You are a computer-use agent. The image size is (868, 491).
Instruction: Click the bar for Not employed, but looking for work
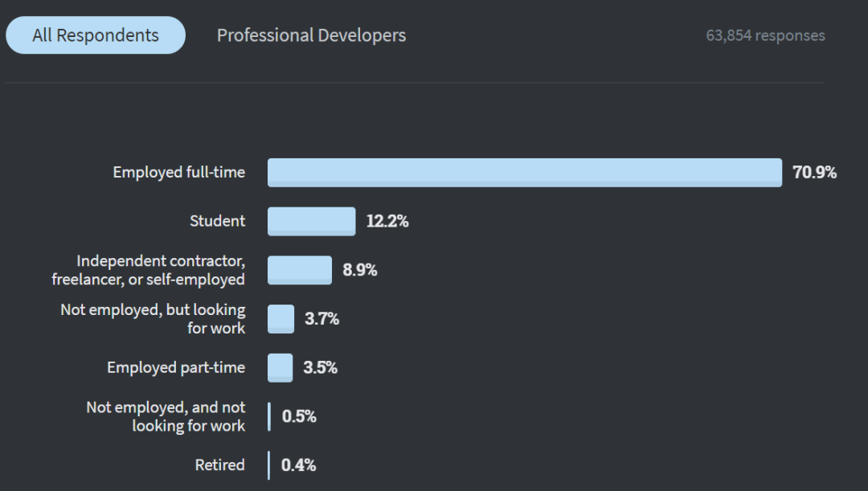[280, 319]
